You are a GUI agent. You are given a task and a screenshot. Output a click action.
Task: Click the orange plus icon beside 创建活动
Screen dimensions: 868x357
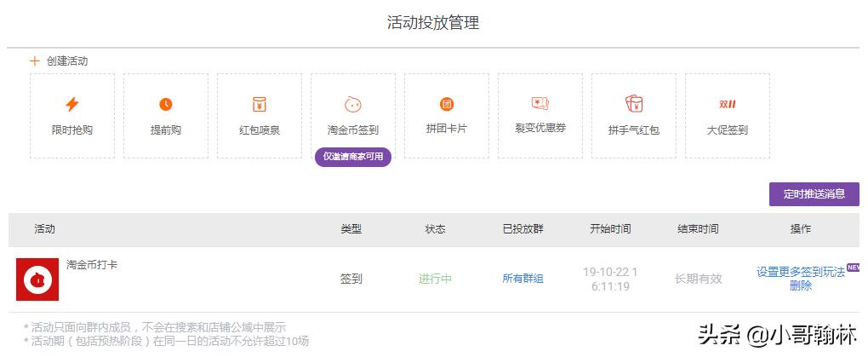point(35,61)
